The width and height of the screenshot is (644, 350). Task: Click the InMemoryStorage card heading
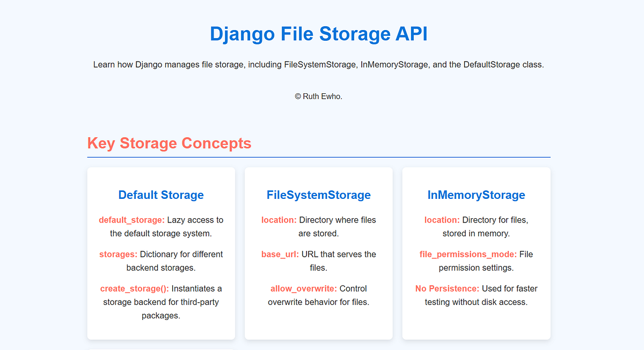click(476, 195)
